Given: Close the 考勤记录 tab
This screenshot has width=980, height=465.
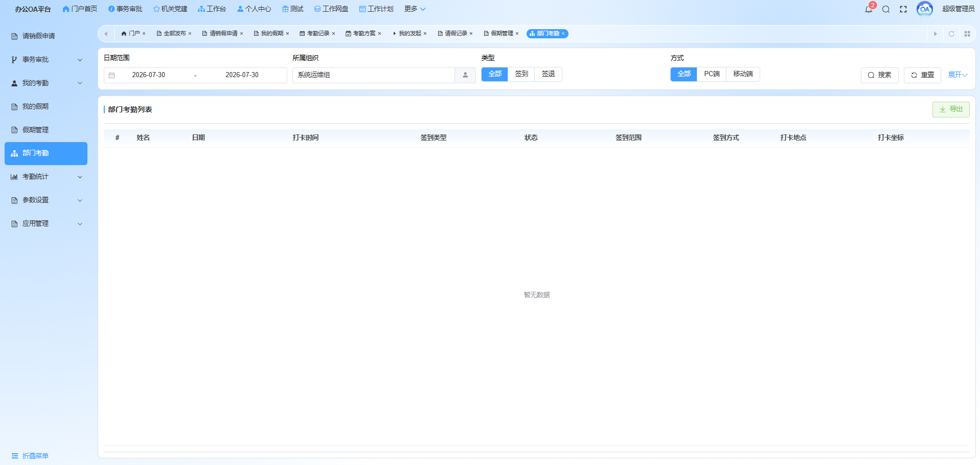Looking at the screenshot, I should click(334, 34).
